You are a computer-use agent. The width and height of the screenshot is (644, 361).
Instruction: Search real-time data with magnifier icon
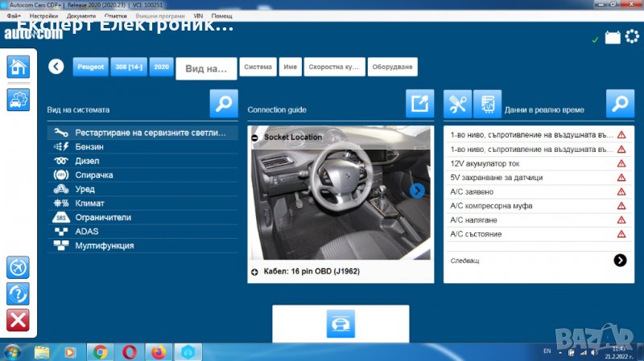coord(620,104)
